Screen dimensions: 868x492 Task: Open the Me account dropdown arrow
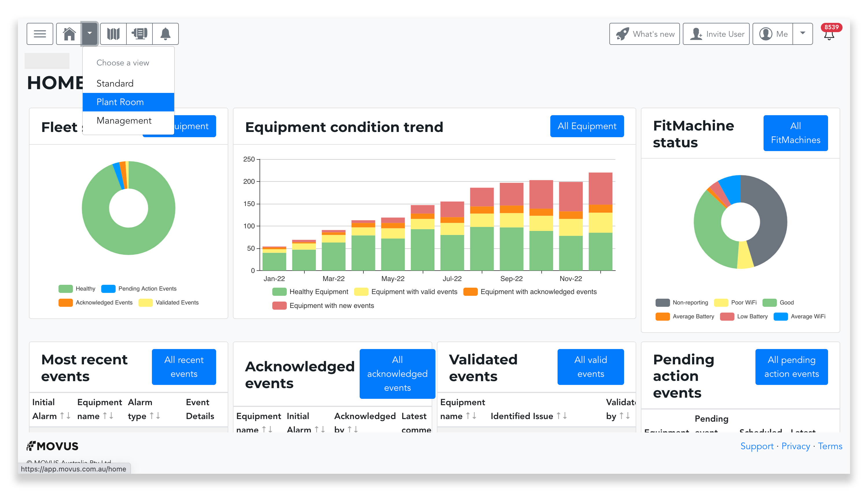[803, 34]
